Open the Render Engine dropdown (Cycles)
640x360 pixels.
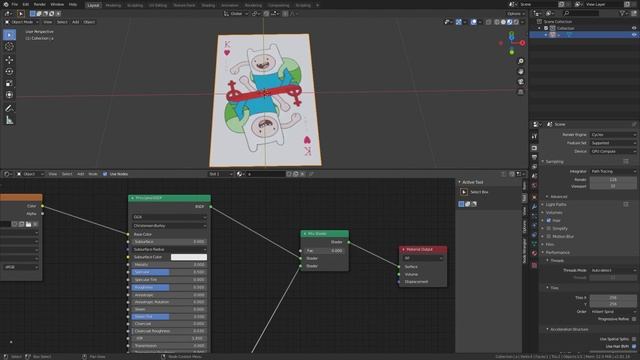point(613,135)
